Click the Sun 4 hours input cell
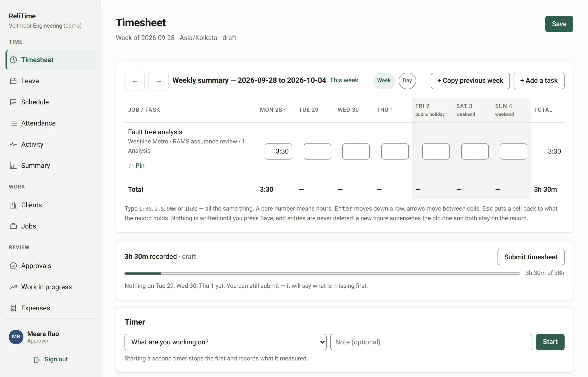 coord(513,151)
